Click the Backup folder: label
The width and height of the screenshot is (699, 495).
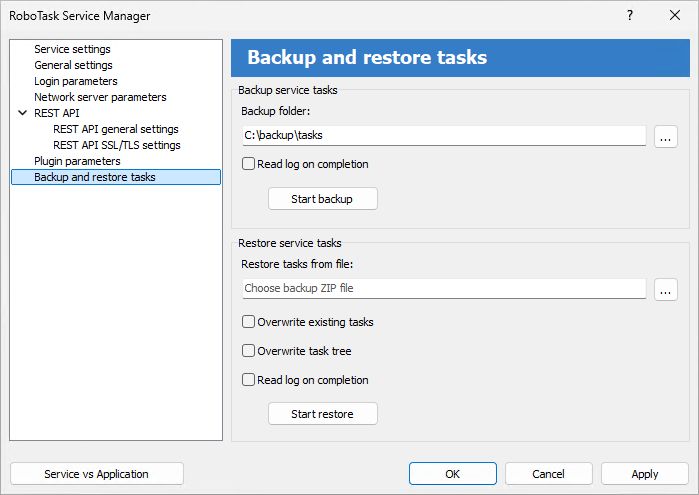275,111
